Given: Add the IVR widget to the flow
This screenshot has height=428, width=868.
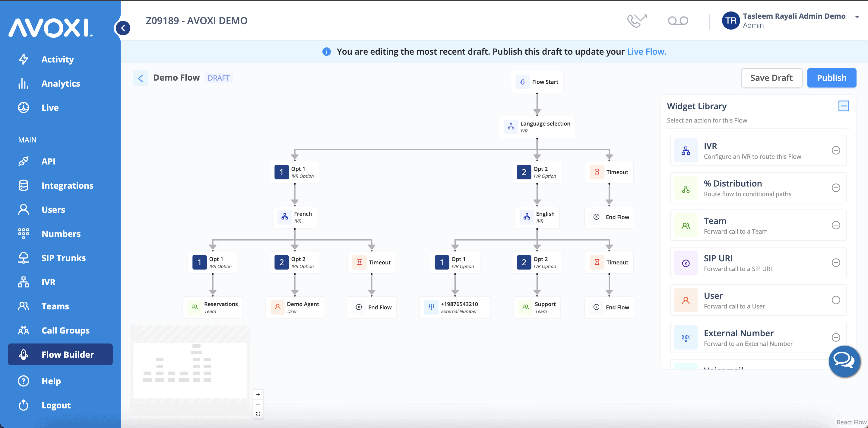Looking at the screenshot, I should pyautogui.click(x=836, y=150).
